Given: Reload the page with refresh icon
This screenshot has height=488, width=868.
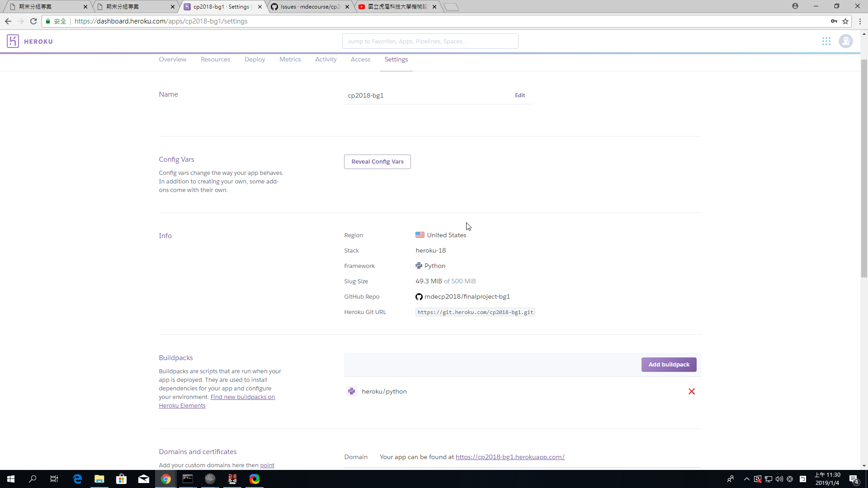Looking at the screenshot, I should click(x=33, y=21).
